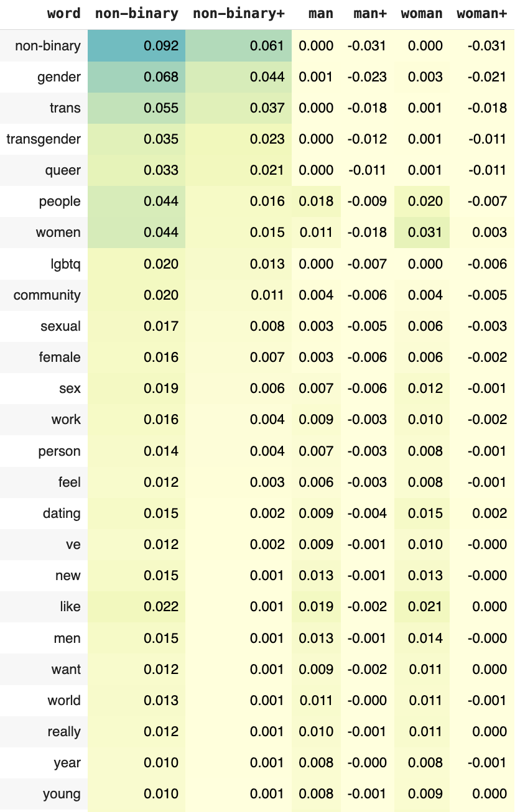Sort by the 'non-binary' column header

[x=136, y=14]
